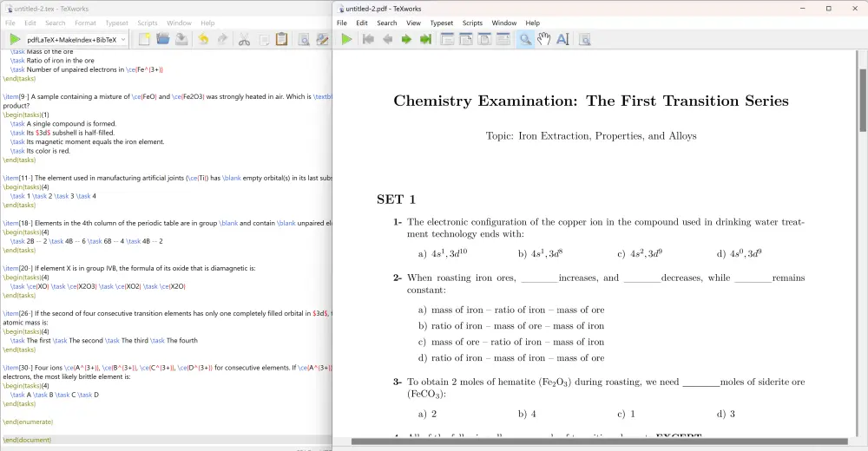
Task: Open the Scripts menu in the PDF window
Action: [472, 23]
